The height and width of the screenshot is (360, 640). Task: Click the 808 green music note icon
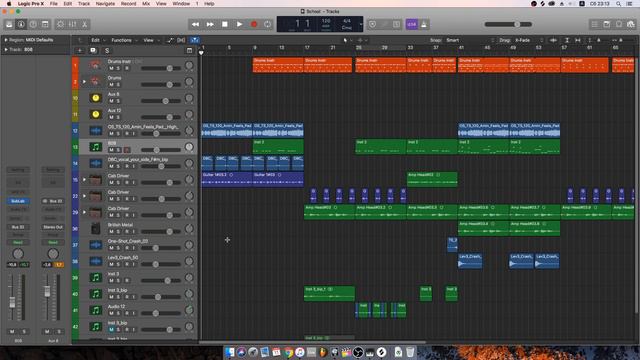(x=96, y=147)
